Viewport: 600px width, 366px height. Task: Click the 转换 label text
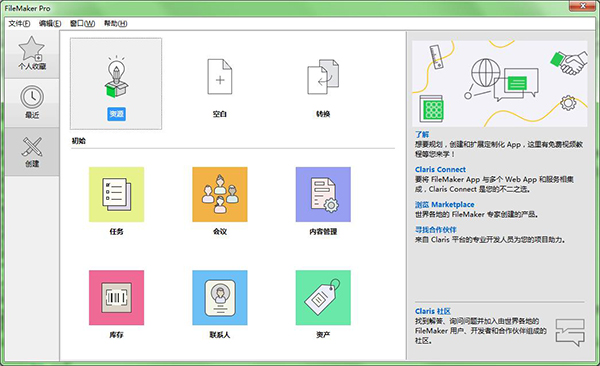(323, 114)
